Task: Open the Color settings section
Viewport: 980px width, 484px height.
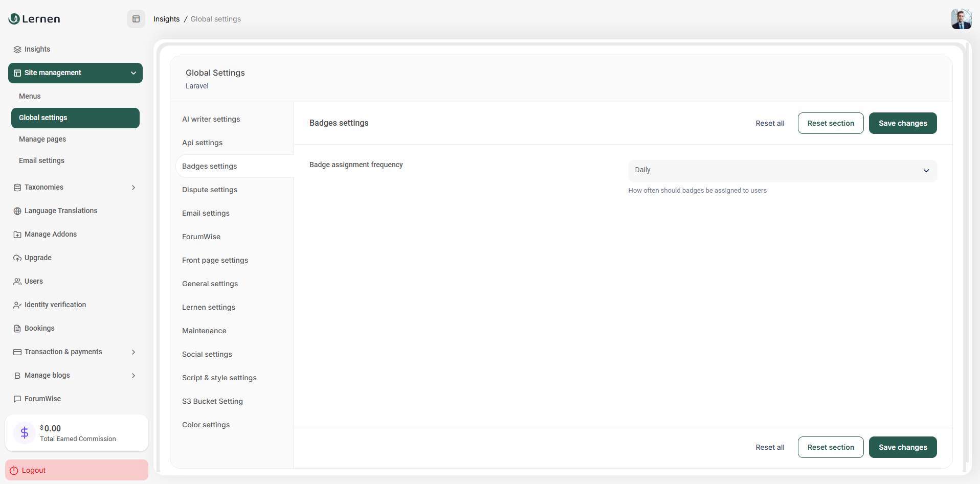Action: [x=206, y=425]
